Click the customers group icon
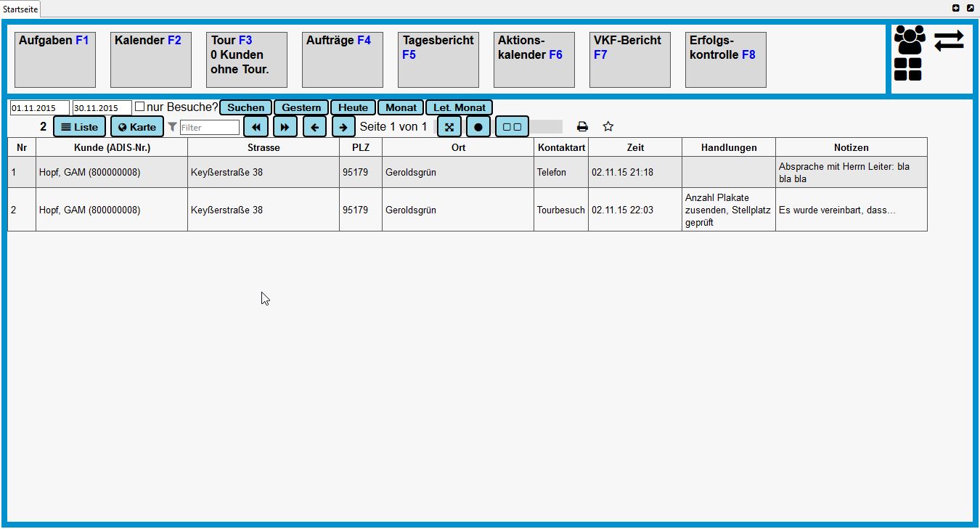Image resolution: width=980 pixels, height=529 pixels. coord(909,40)
